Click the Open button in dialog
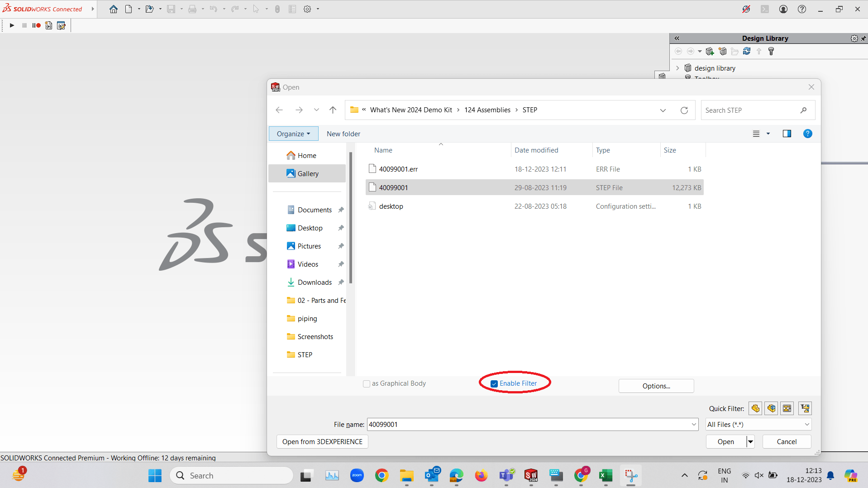 point(726,442)
